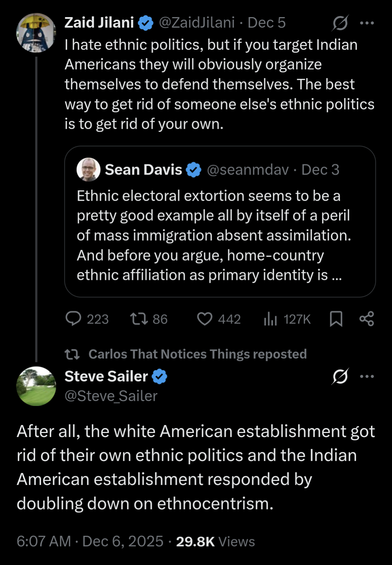Screen dimensions: 392x565
Task: Open Sean Davis's avatar in quoted post
Action: [x=88, y=169]
